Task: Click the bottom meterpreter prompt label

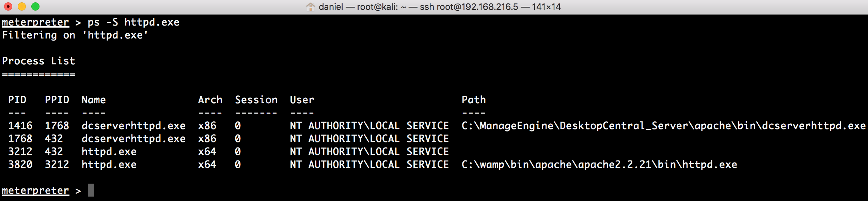Action: tap(35, 190)
